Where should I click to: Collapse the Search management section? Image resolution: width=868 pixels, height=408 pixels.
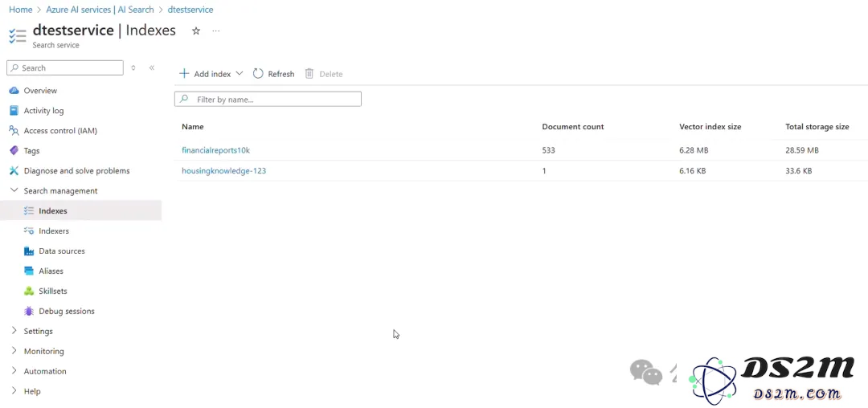[x=14, y=190]
